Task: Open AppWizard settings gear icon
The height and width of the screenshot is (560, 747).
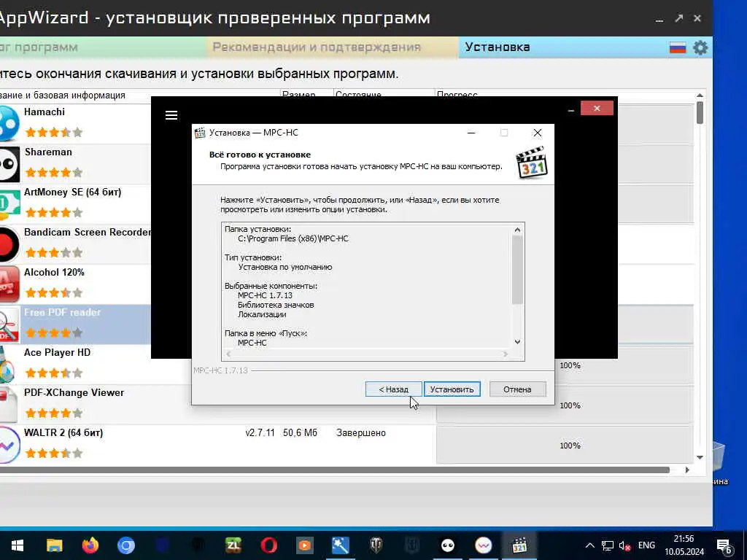Action: [700, 47]
